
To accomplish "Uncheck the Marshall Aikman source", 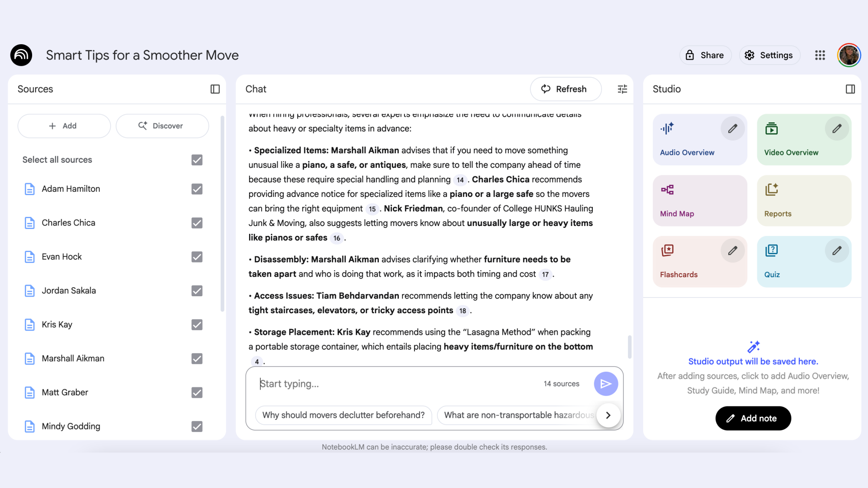I will point(197,359).
